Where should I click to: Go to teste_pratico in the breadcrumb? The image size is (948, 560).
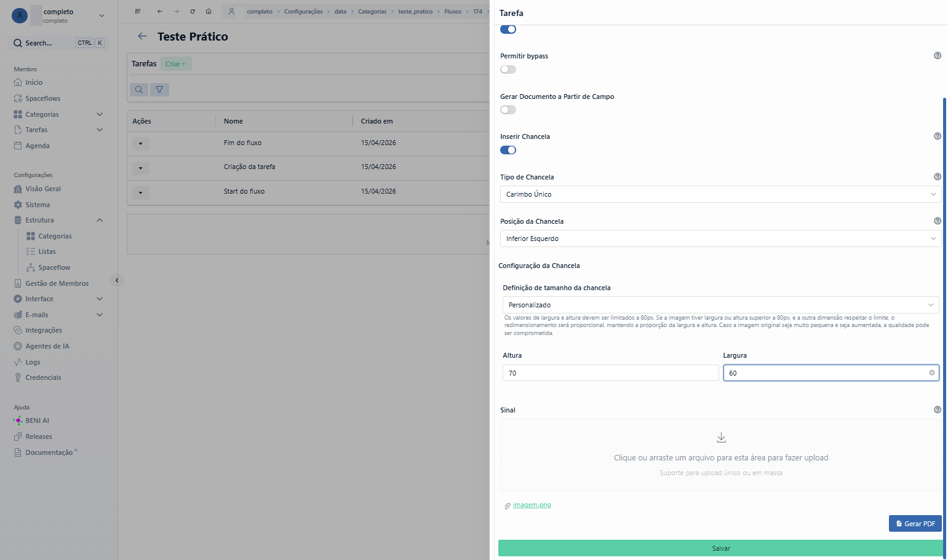point(415,12)
